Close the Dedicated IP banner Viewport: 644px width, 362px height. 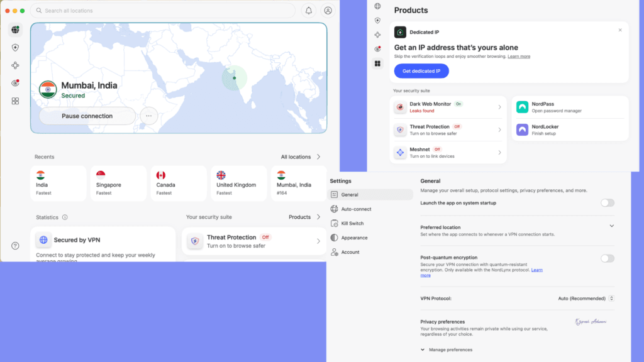click(620, 30)
